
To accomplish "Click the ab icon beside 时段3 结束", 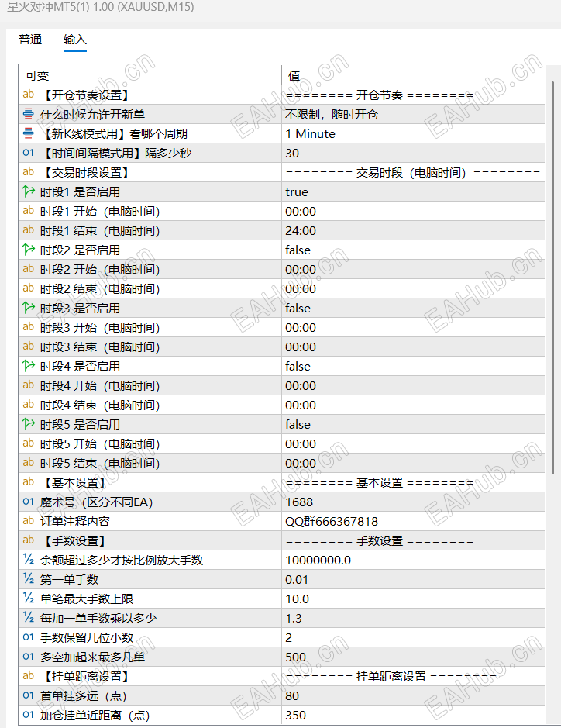I will [x=29, y=347].
